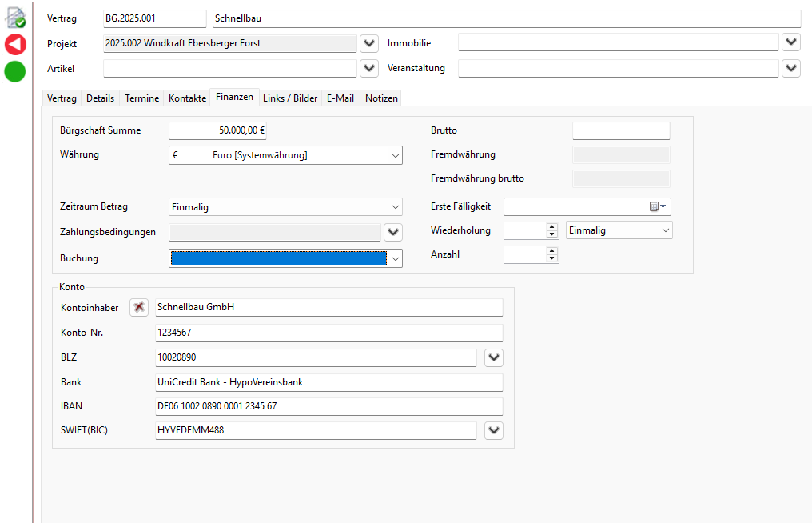Decrease the Wiederholung spinner value
Image resolution: width=812 pixels, height=523 pixels.
(552, 234)
